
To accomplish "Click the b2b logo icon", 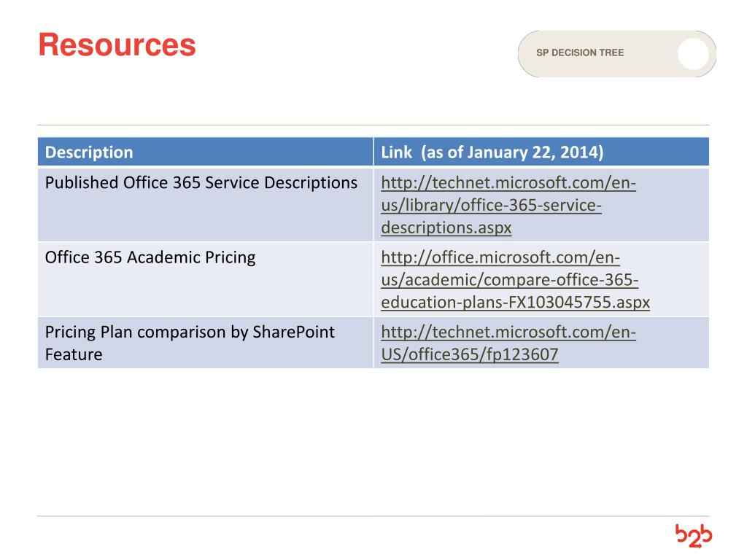I will click(693, 536).
